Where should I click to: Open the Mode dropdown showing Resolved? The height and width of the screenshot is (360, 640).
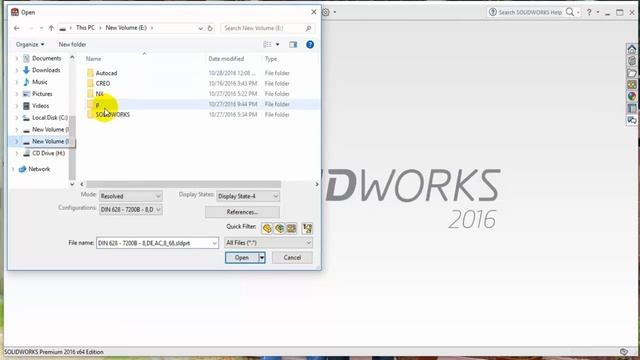[x=131, y=196]
